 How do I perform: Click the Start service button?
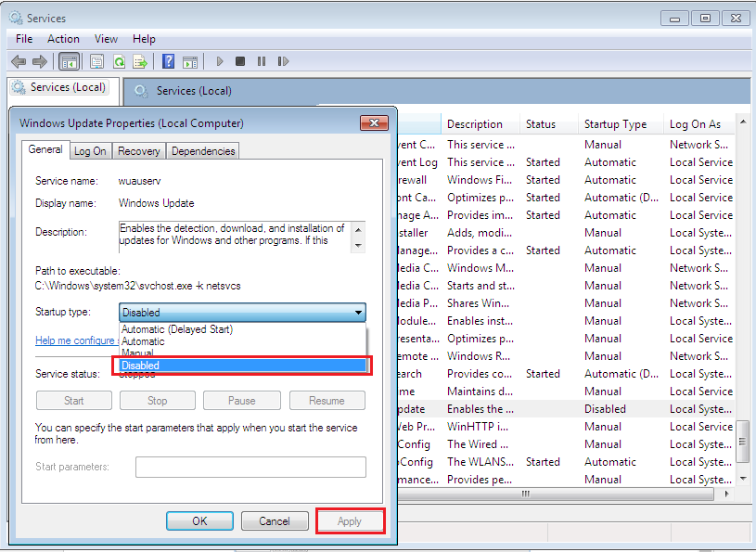tap(74, 401)
